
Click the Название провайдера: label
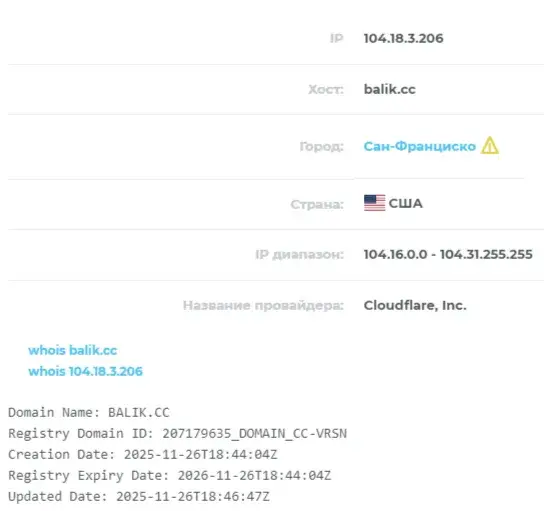(263, 306)
